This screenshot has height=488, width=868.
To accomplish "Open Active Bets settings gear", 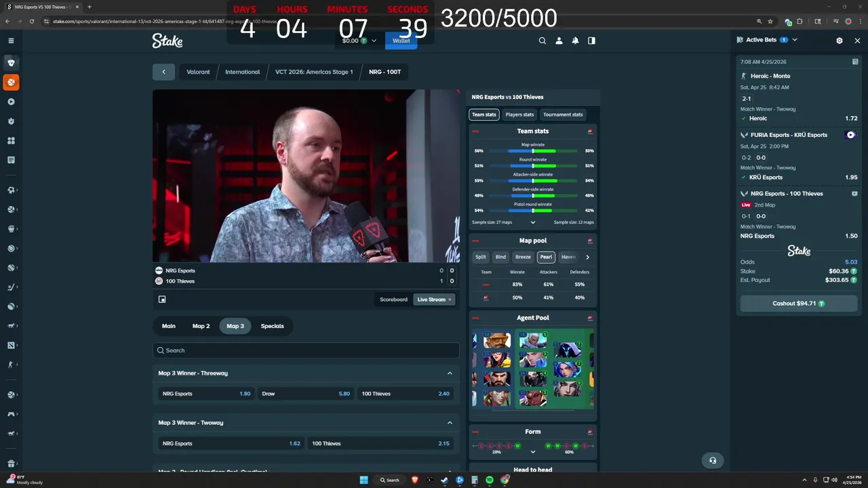I will click(840, 41).
